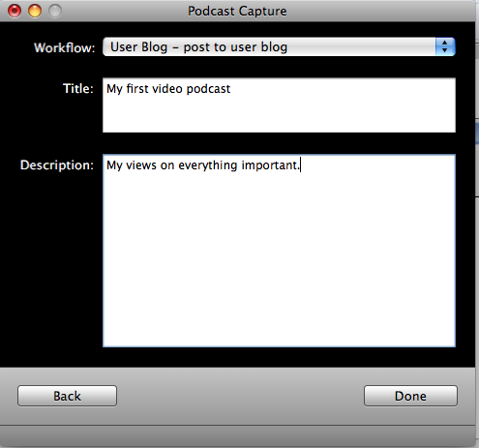
Task: Click inside the Title text field
Action: [279, 105]
